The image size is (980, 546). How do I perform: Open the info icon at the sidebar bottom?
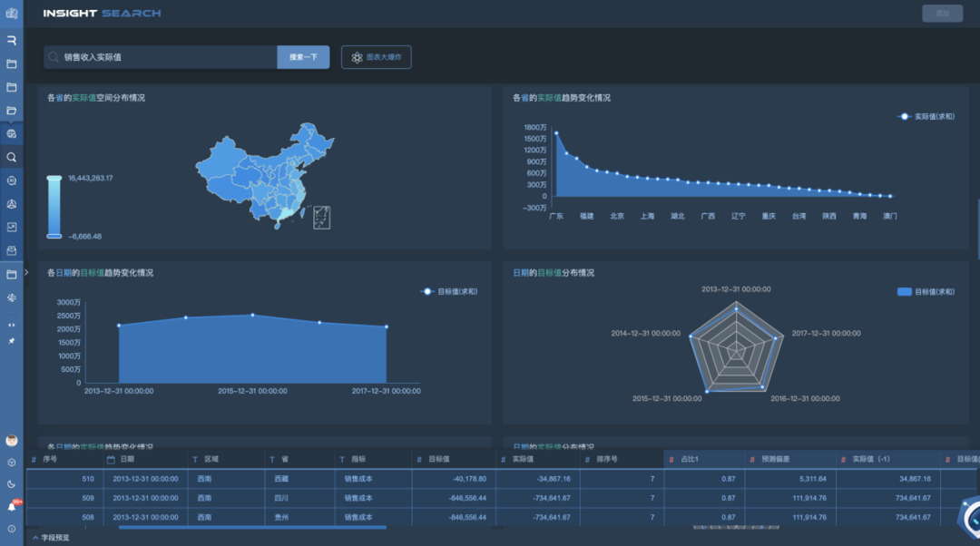(x=12, y=528)
